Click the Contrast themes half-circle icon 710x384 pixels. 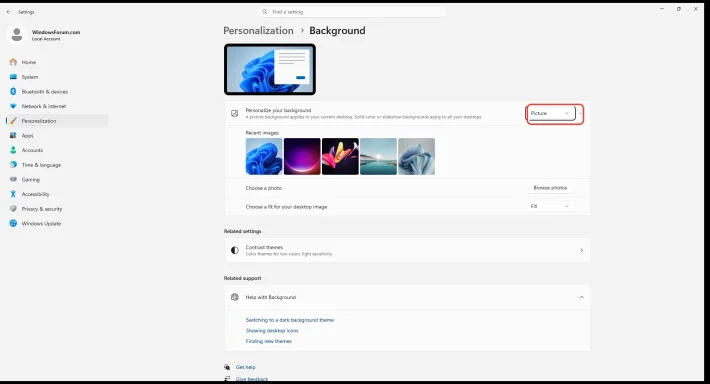click(235, 250)
